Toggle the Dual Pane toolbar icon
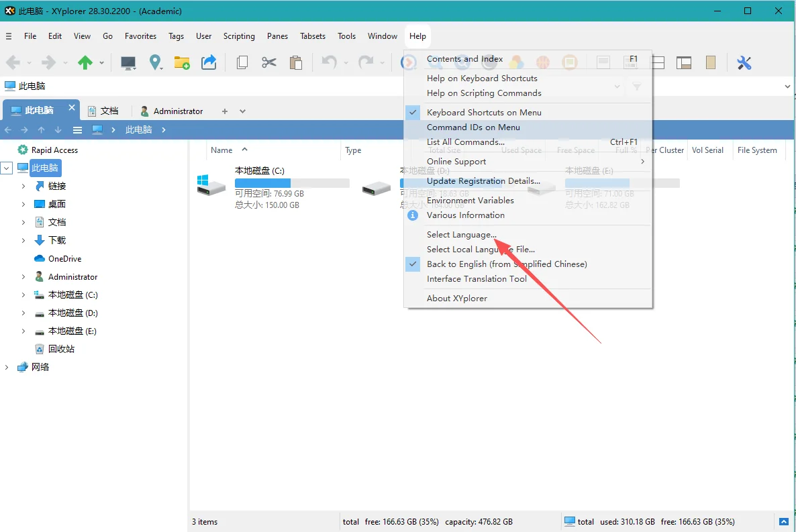Image resolution: width=796 pixels, height=532 pixels. click(x=658, y=62)
